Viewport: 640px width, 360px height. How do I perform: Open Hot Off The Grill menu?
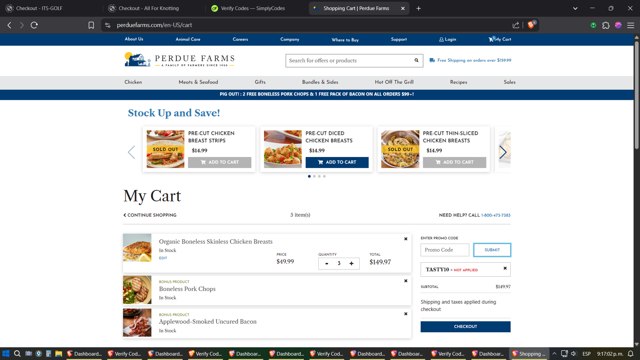pos(394,82)
